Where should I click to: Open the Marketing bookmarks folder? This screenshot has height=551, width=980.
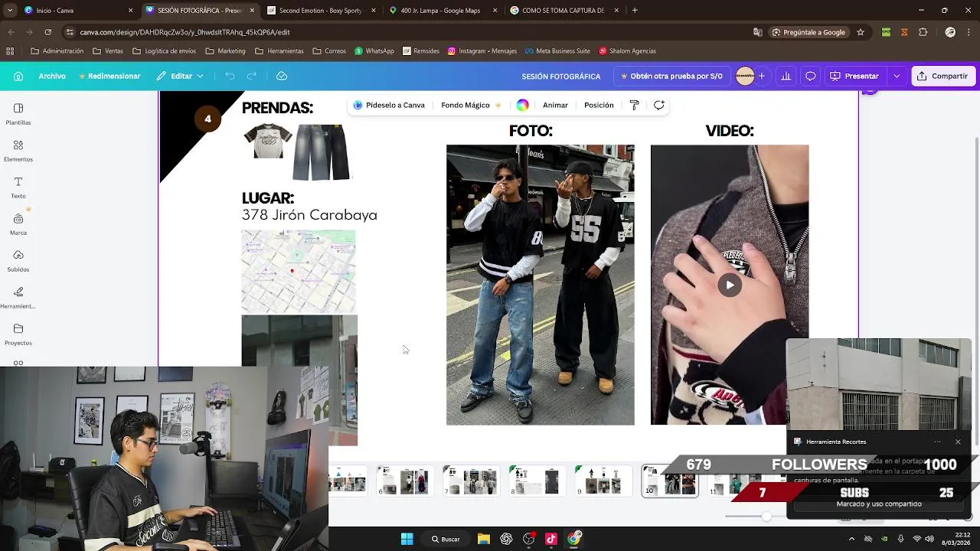225,51
